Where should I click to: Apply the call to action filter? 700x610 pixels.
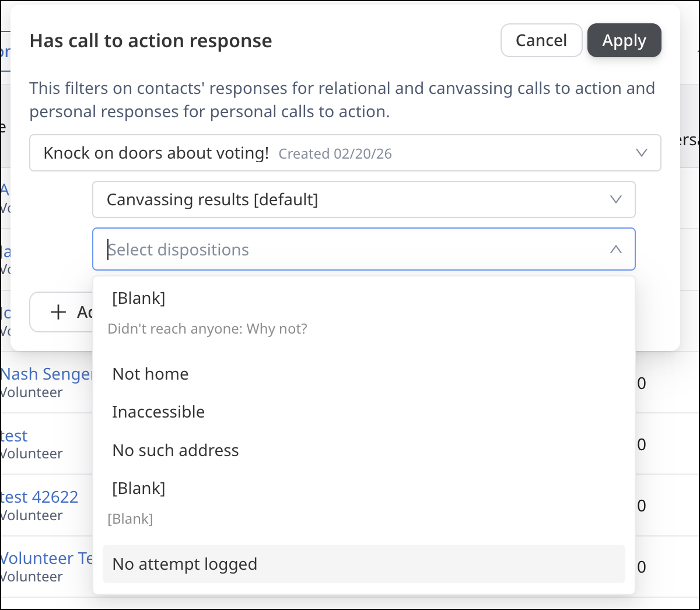(624, 40)
